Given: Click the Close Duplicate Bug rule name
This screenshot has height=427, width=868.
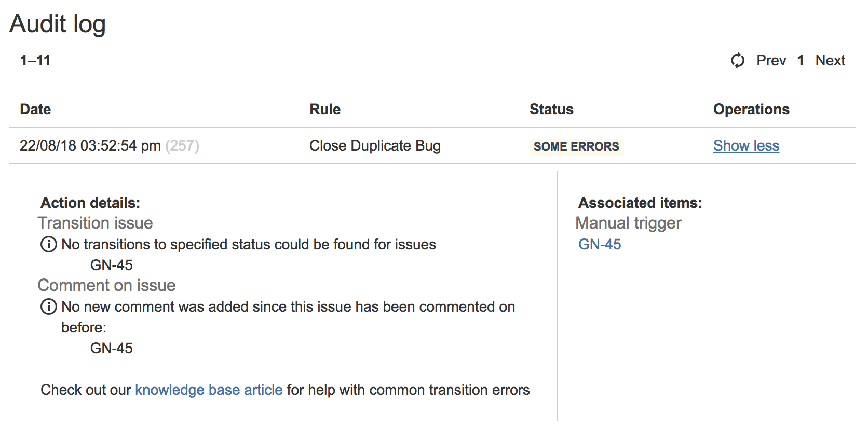Looking at the screenshot, I should (x=375, y=146).
